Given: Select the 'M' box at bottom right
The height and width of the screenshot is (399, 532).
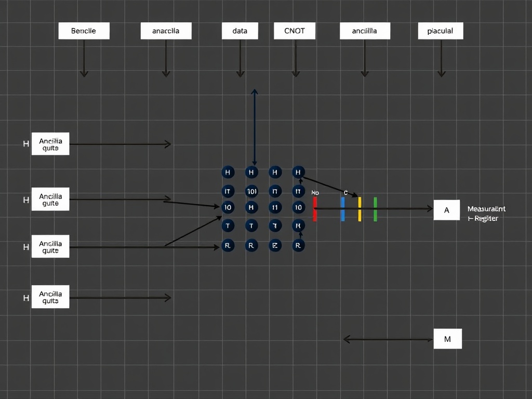Looking at the screenshot, I should click(x=447, y=339).
